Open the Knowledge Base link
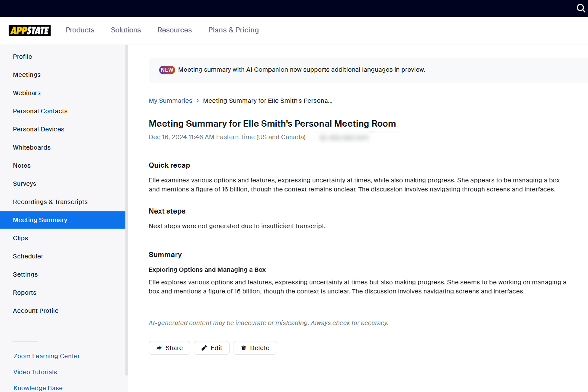The height and width of the screenshot is (392, 588). pyautogui.click(x=38, y=388)
